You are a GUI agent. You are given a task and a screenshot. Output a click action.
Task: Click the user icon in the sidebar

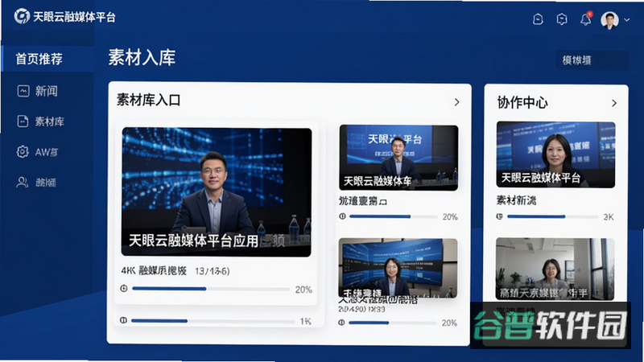coord(23,182)
